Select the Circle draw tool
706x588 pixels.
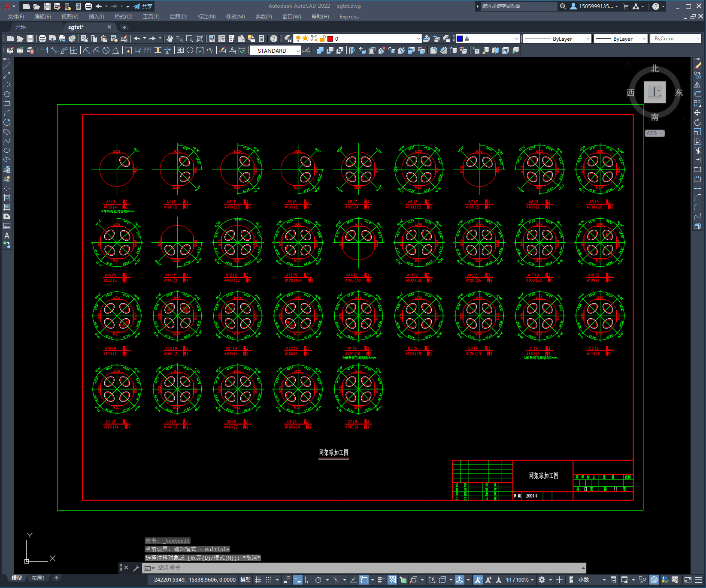point(7,122)
